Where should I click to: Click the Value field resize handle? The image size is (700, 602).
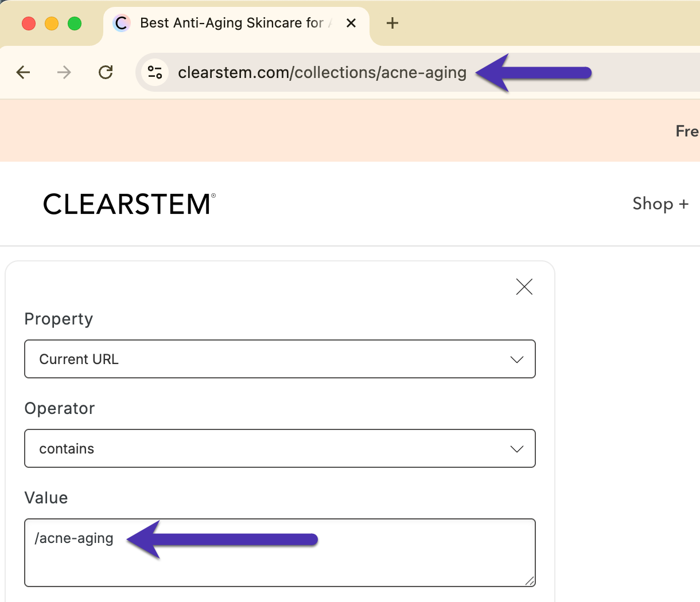(530, 581)
